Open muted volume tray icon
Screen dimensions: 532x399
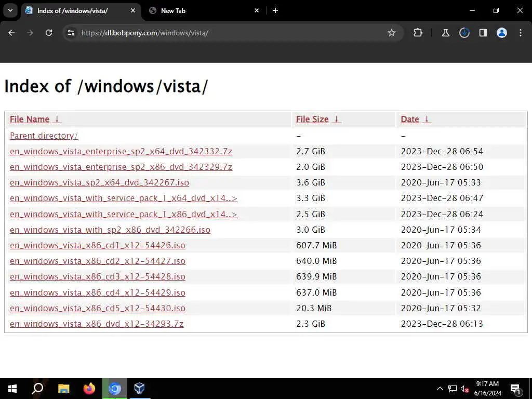click(x=465, y=389)
